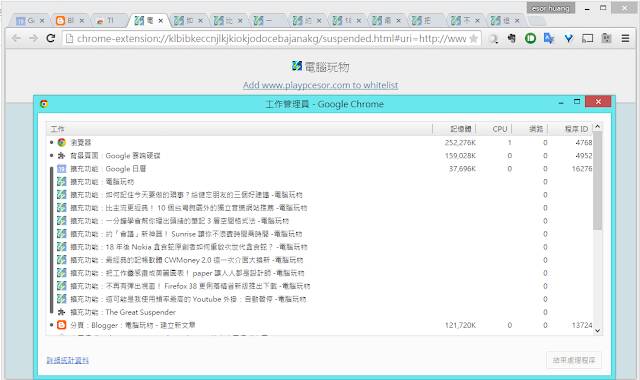Close the suspended 不 tab
Image resolution: width=640 pixels, height=380 pixels.
pyautogui.click(x=477, y=20)
